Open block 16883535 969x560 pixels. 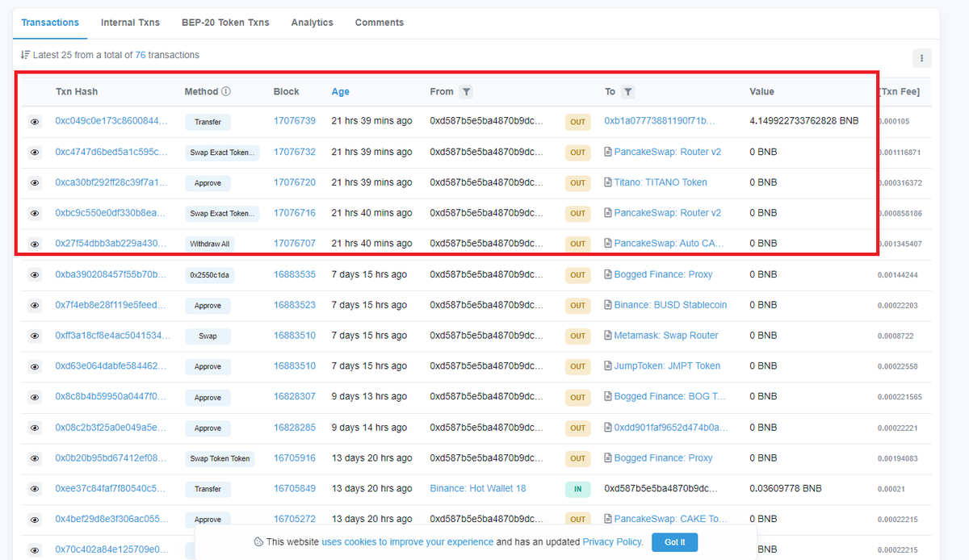coord(295,274)
